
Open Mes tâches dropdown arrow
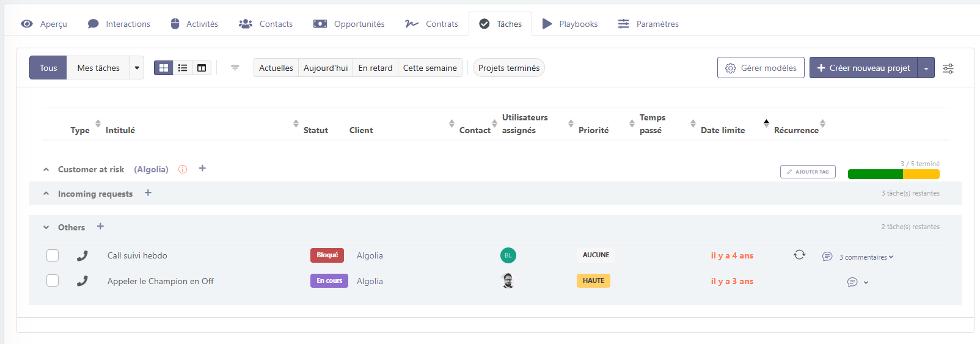click(137, 68)
